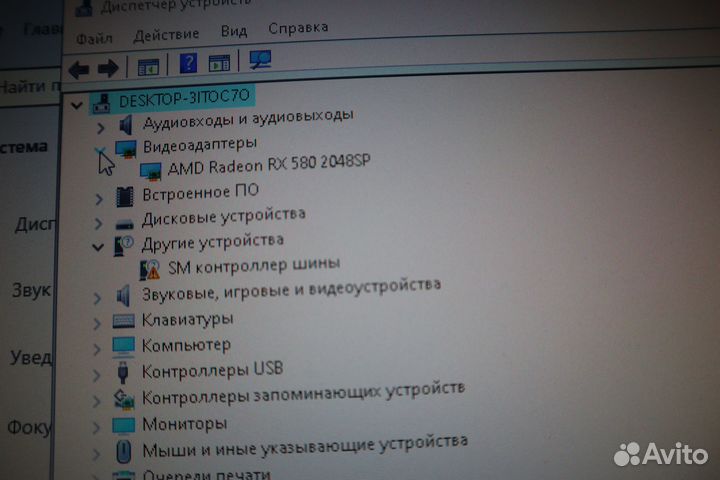Click the Звуковые устройства speaker icon
720x480 pixels.
pos(123,295)
